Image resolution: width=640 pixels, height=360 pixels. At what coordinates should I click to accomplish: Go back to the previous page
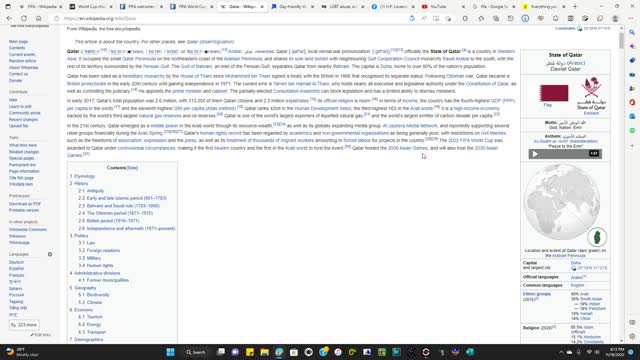[x=9, y=18]
